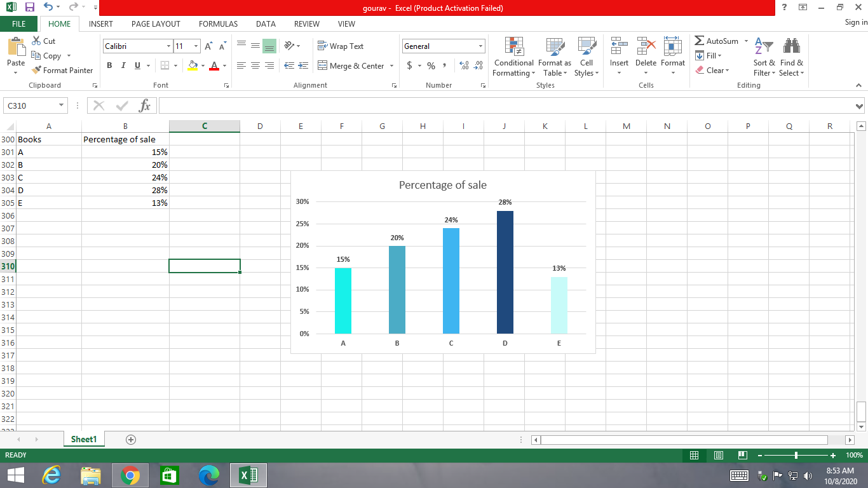Image resolution: width=868 pixels, height=488 pixels.
Task: Apply the Accounting dollar format
Action: click(410, 65)
